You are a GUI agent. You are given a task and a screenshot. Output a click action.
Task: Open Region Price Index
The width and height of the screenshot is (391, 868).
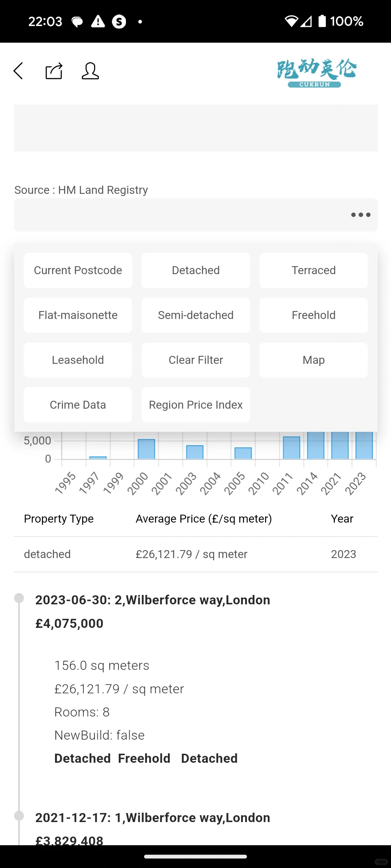[x=195, y=405]
